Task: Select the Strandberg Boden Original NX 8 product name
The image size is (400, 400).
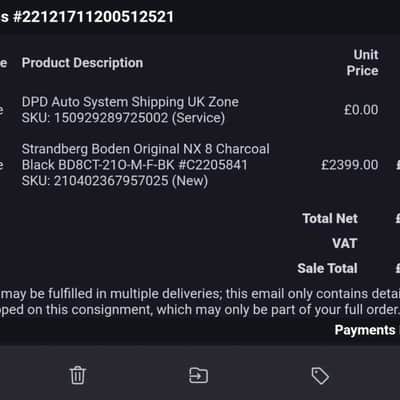Action: [146, 149]
